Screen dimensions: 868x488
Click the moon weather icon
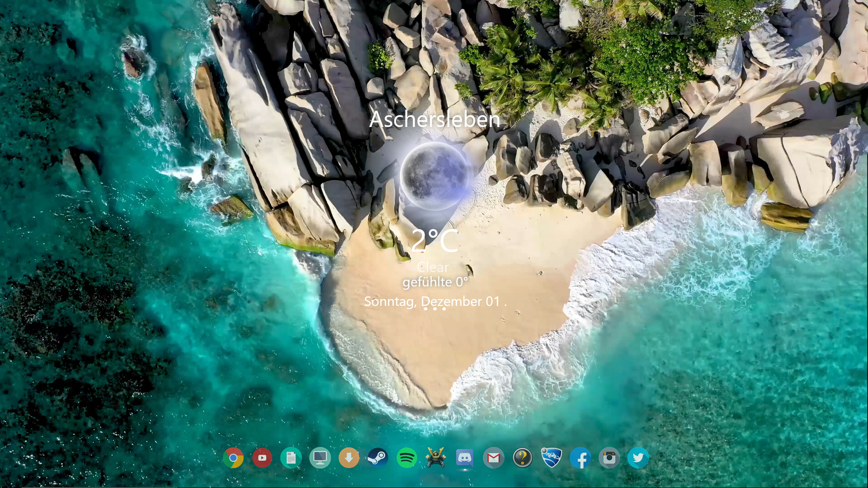pos(434,176)
